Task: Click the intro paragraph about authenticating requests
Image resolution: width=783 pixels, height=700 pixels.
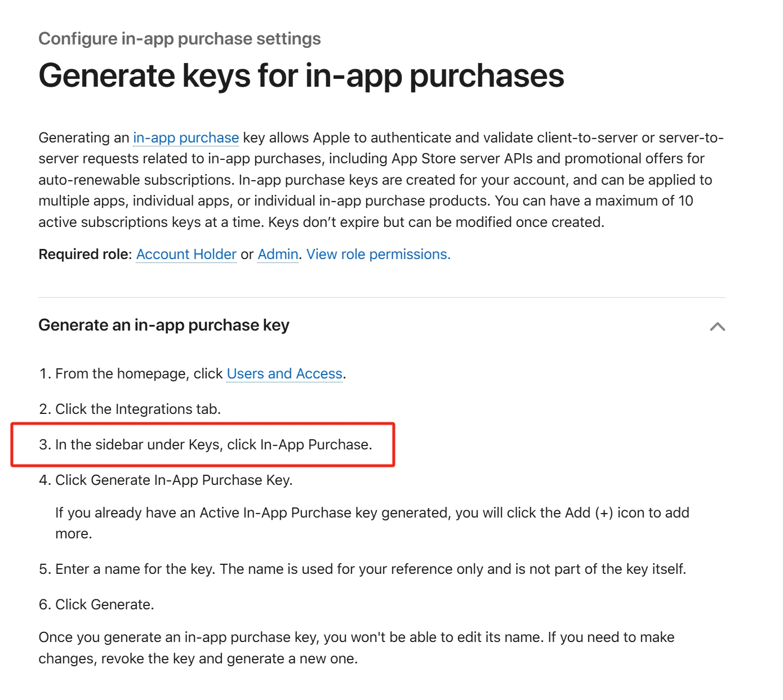Action: click(381, 180)
